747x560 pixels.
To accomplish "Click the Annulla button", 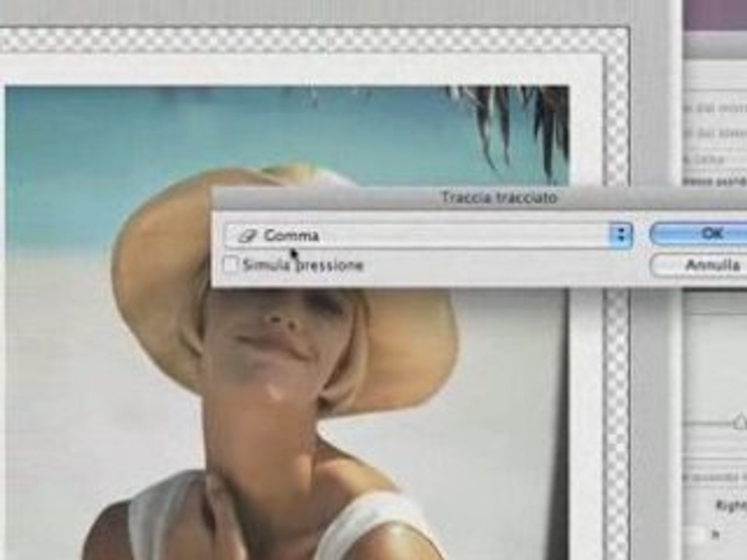I will (700, 264).
